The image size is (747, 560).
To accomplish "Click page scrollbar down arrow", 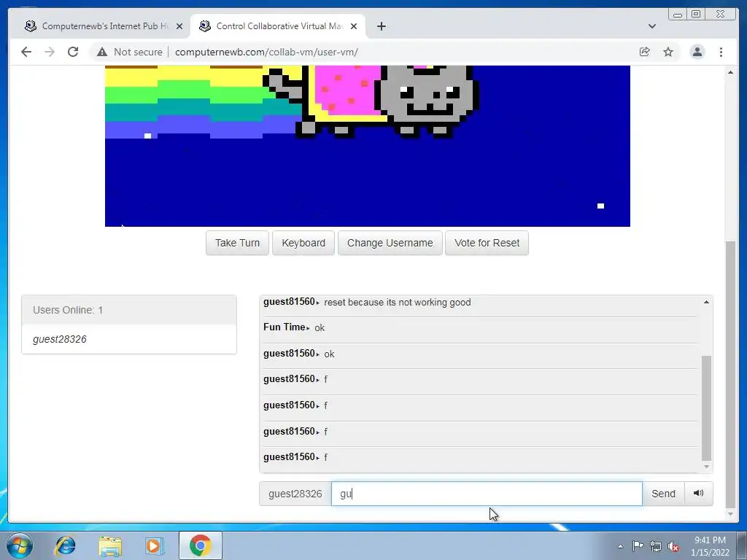I will pos(730,514).
